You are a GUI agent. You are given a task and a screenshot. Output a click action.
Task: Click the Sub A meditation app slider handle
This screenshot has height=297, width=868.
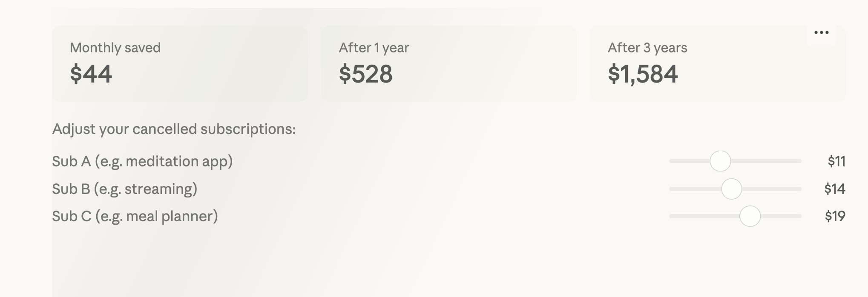pyautogui.click(x=720, y=161)
